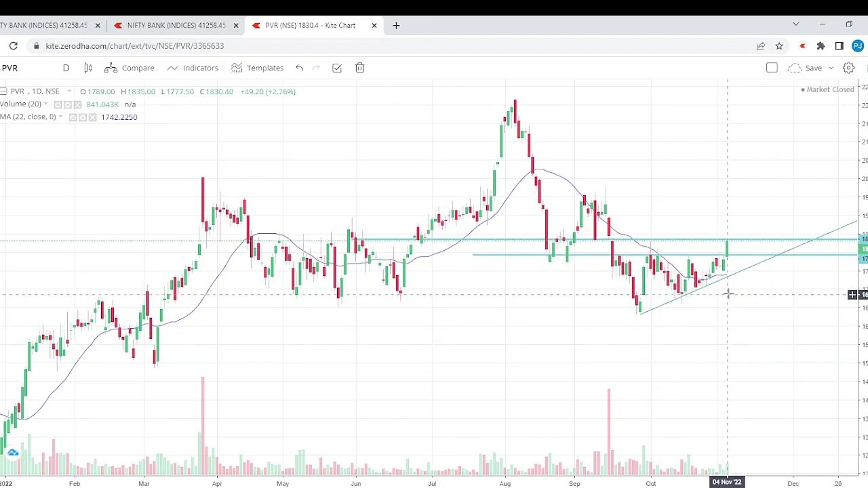
Task: Click the Apr label on time axis
Action: point(217,483)
